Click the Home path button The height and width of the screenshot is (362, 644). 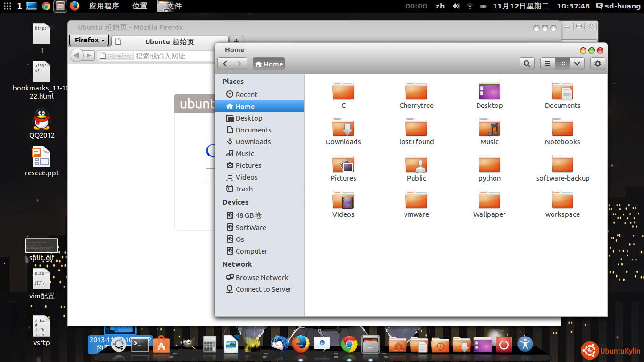coord(269,64)
